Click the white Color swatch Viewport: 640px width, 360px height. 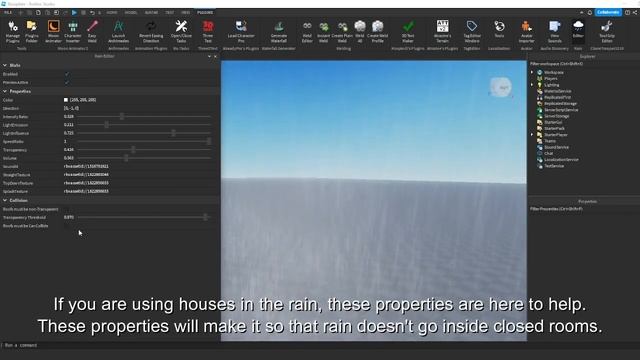pyautogui.click(x=66, y=100)
